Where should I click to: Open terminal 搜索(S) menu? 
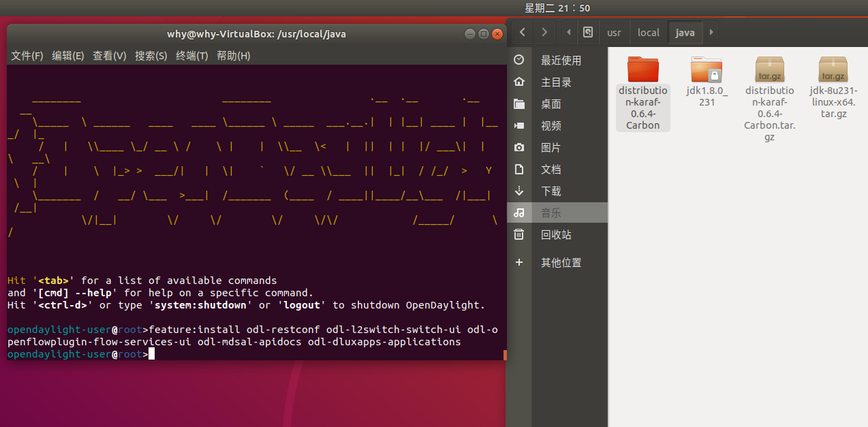(x=151, y=56)
